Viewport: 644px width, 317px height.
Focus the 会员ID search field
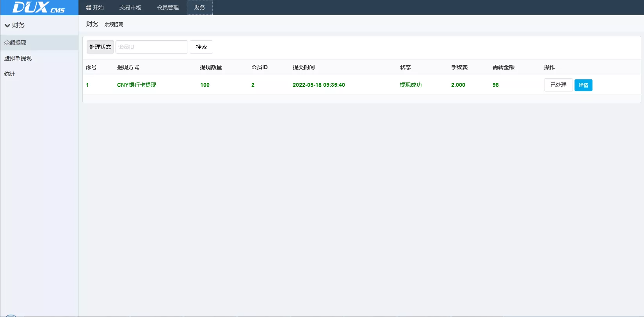tap(151, 47)
